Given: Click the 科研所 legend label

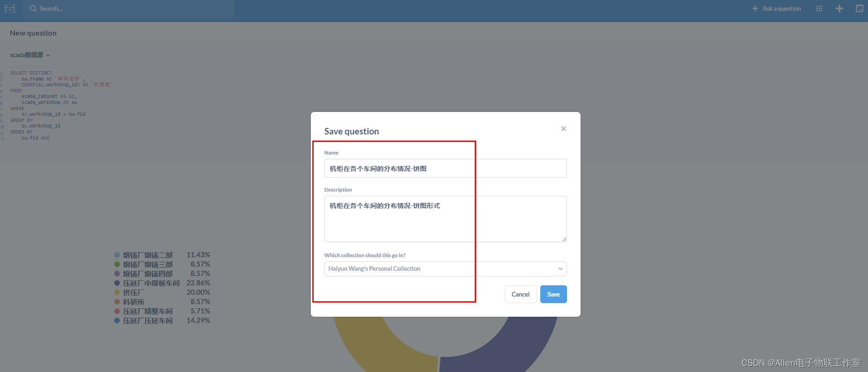Looking at the screenshot, I should pos(133,302).
